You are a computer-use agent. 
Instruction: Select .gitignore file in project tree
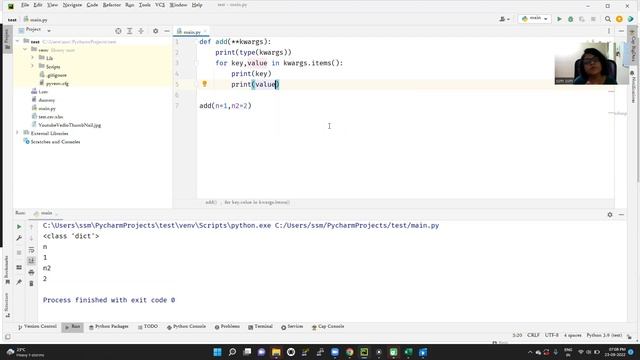tap(56, 75)
